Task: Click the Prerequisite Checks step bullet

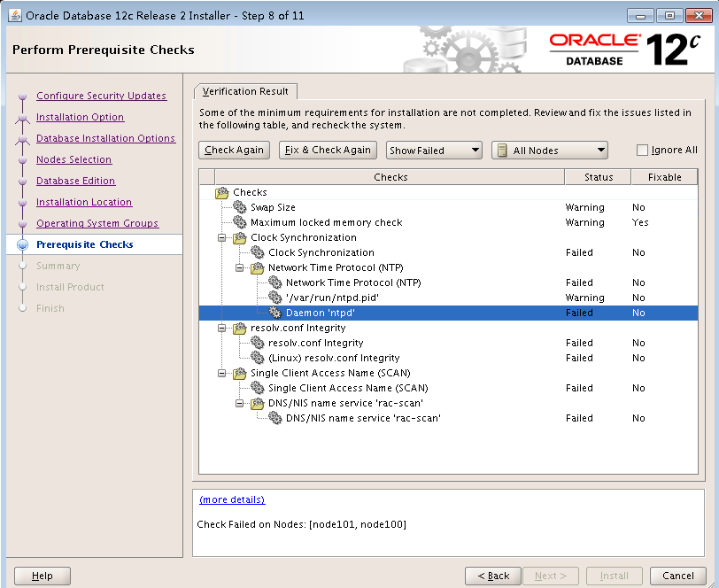Action: click(x=22, y=244)
